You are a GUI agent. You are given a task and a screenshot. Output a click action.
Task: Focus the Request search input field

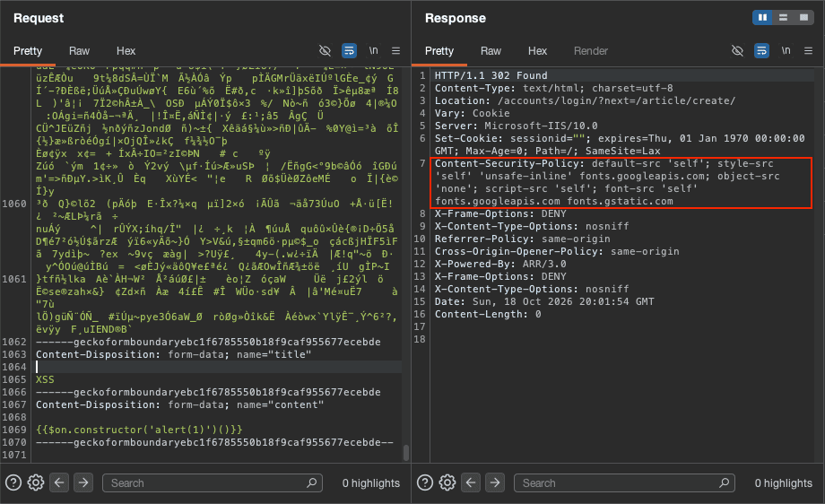pos(212,482)
